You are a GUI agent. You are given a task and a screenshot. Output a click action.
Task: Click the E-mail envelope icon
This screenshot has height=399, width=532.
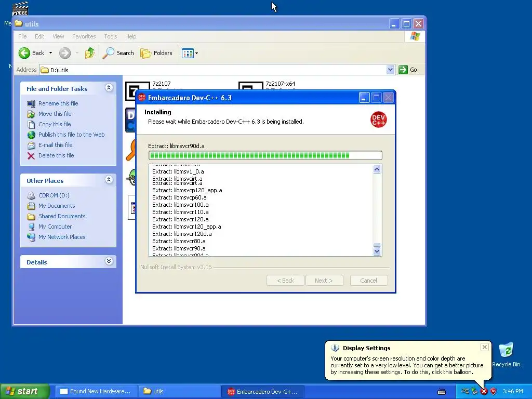31,145
